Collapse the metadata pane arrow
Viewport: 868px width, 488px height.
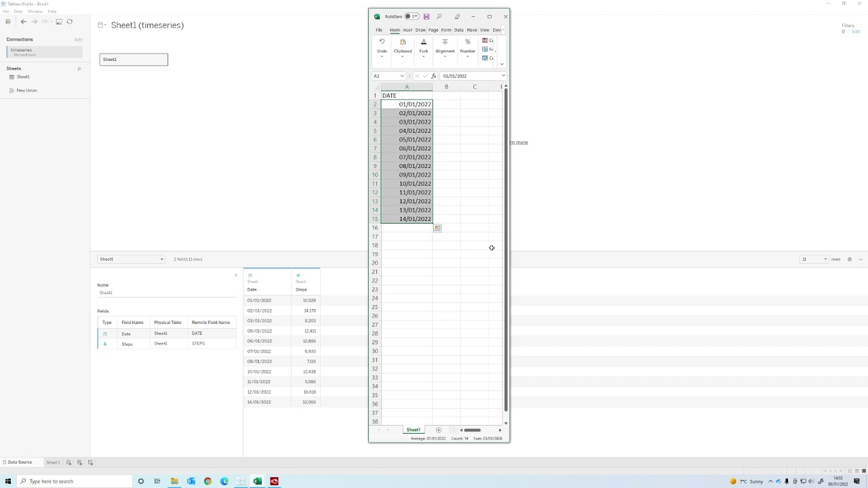(x=236, y=275)
